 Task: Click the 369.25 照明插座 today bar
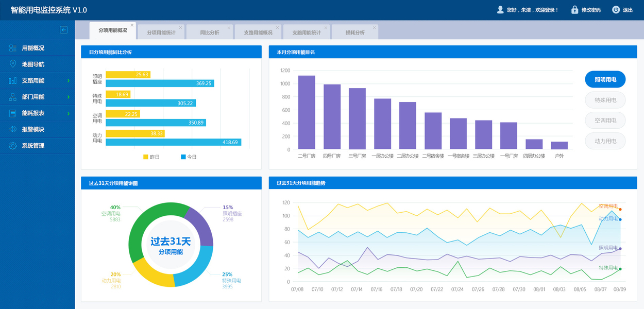[160, 83]
